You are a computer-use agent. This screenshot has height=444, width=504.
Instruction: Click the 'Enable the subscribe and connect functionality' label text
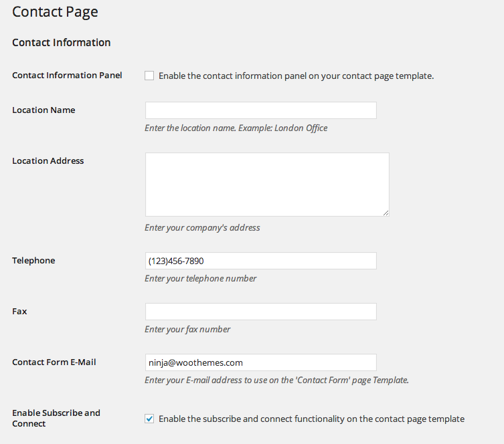[311, 419]
